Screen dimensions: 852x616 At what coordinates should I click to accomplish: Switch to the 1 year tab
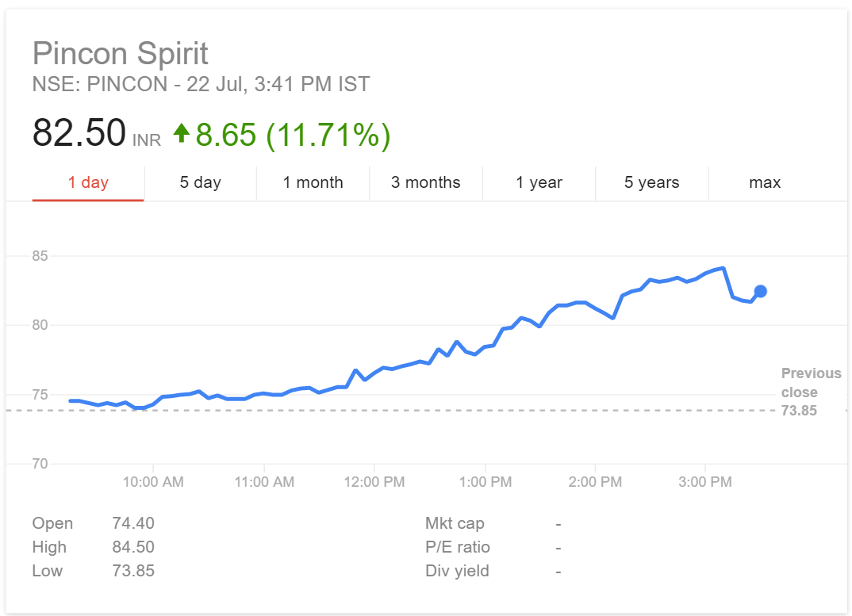pyautogui.click(x=539, y=183)
